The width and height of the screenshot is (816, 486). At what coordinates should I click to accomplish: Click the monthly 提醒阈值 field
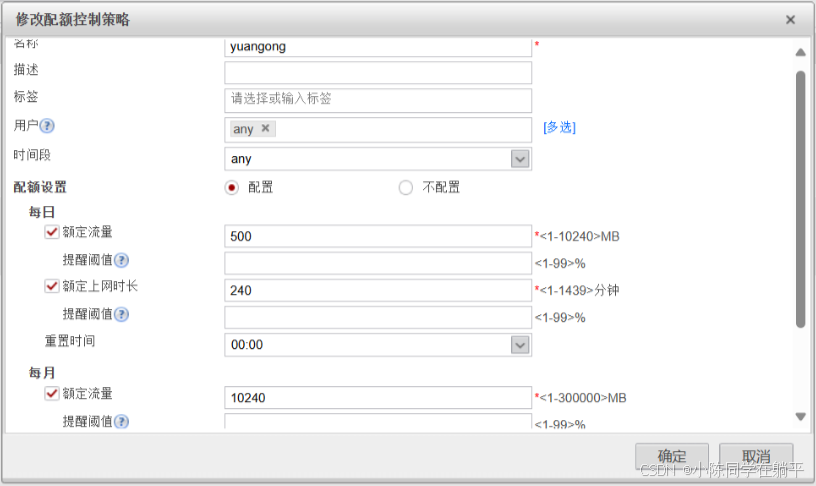point(378,421)
